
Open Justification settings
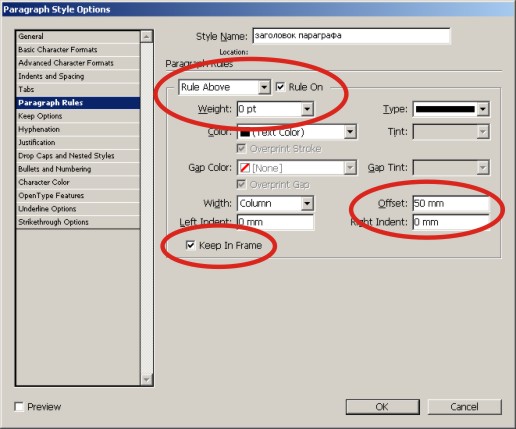coord(78,142)
